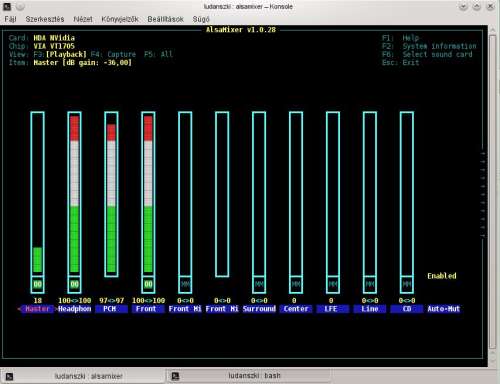Select the CD channel label

pos(407,309)
